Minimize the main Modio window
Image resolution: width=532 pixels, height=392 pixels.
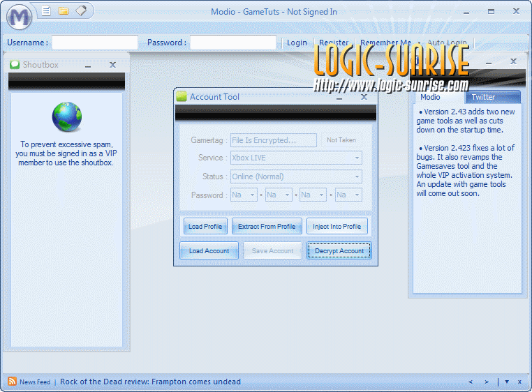pyautogui.click(x=466, y=13)
